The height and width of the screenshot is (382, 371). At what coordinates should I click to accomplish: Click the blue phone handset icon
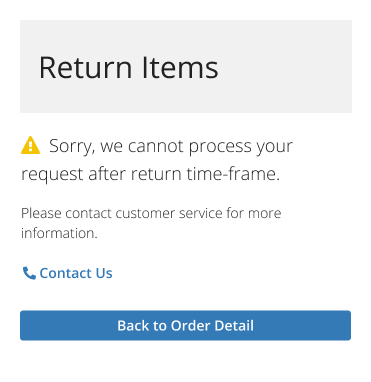click(x=29, y=273)
